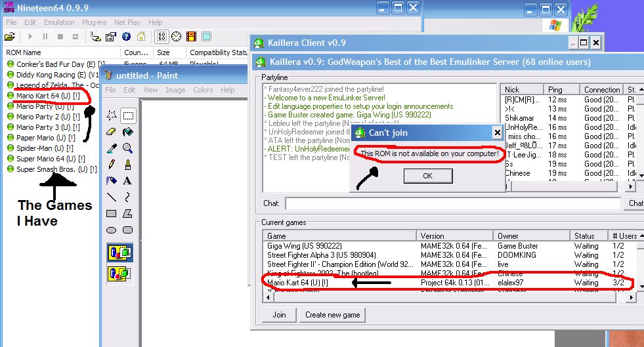Click OK in the Can't join dialog

(x=428, y=176)
